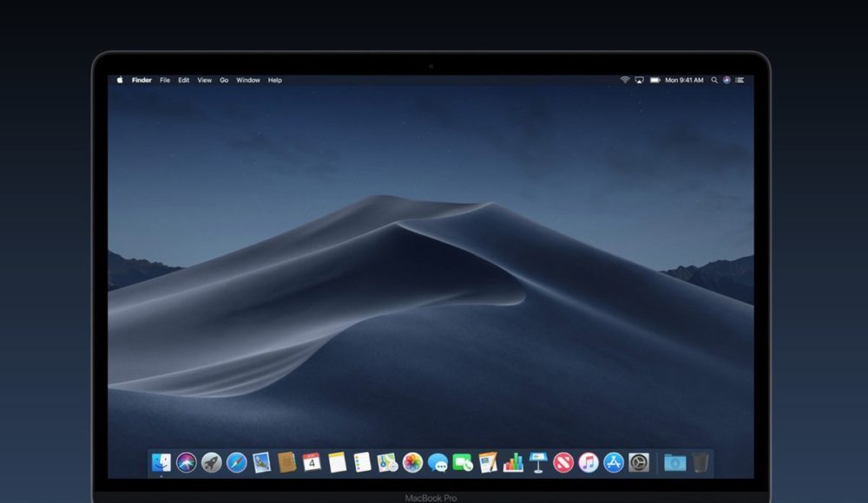This screenshot has height=503, width=868.
Task: Open the Edit menu
Action: [x=184, y=81]
